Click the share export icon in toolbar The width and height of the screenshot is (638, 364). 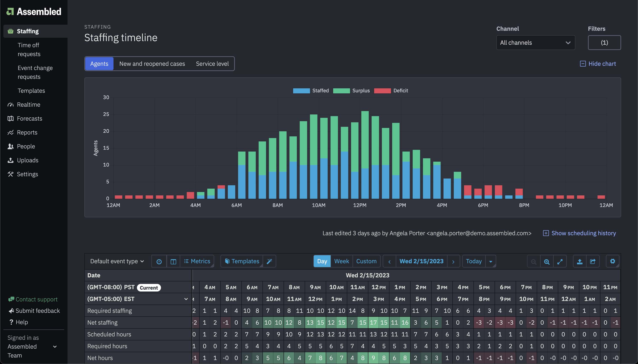coord(593,262)
